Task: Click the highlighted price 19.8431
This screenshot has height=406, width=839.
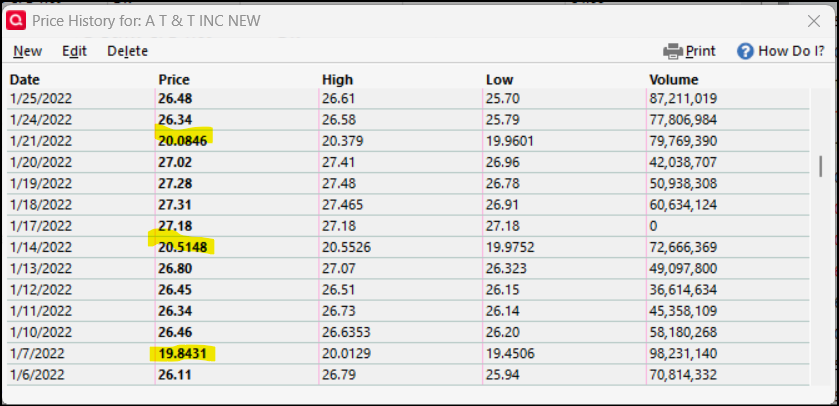Action: click(182, 354)
